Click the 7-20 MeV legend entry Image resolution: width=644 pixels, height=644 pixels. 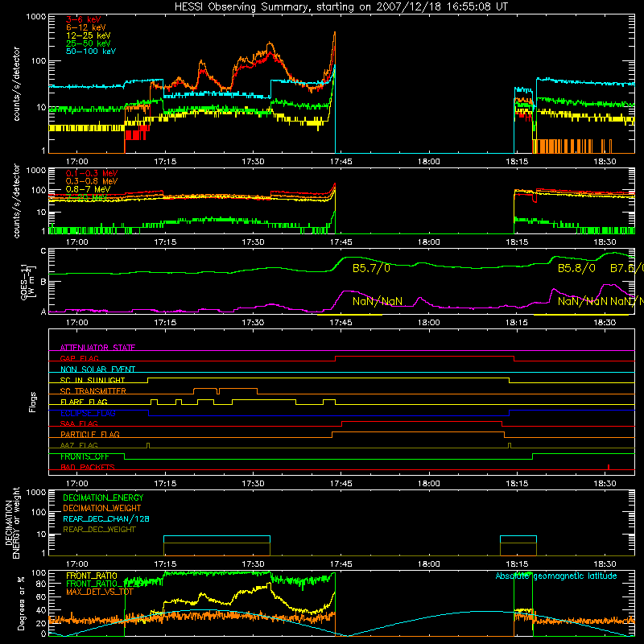[x=86, y=197]
